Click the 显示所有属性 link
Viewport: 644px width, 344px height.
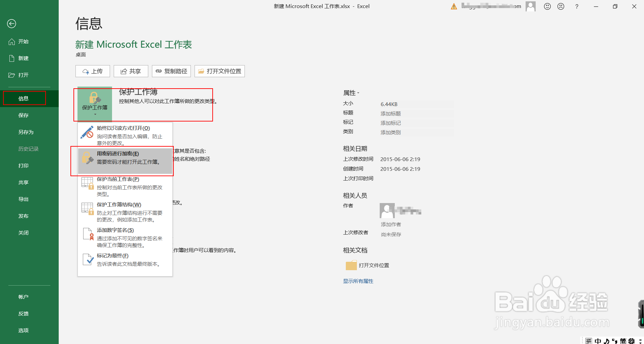358,281
